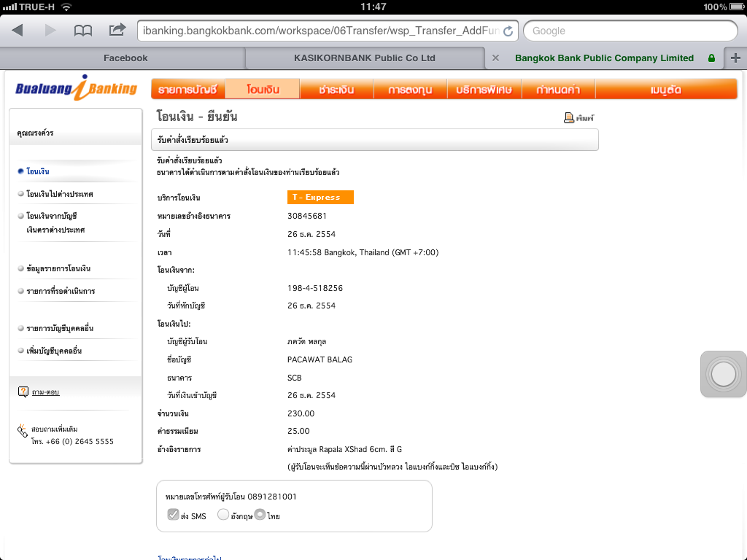This screenshot has height=560, width=747.
Task: Open the บริการพิเศษ menu
Action: tap(484, 90)
